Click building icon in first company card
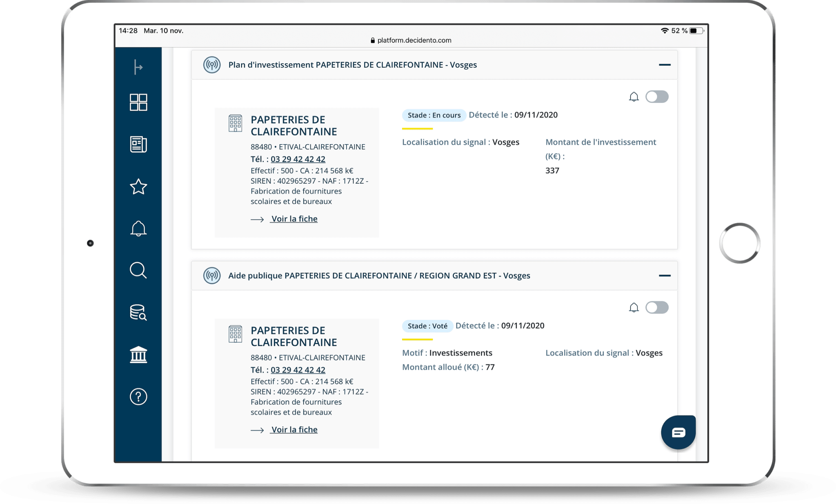This screenshot has height=504, width=836. tap(235, 123)
